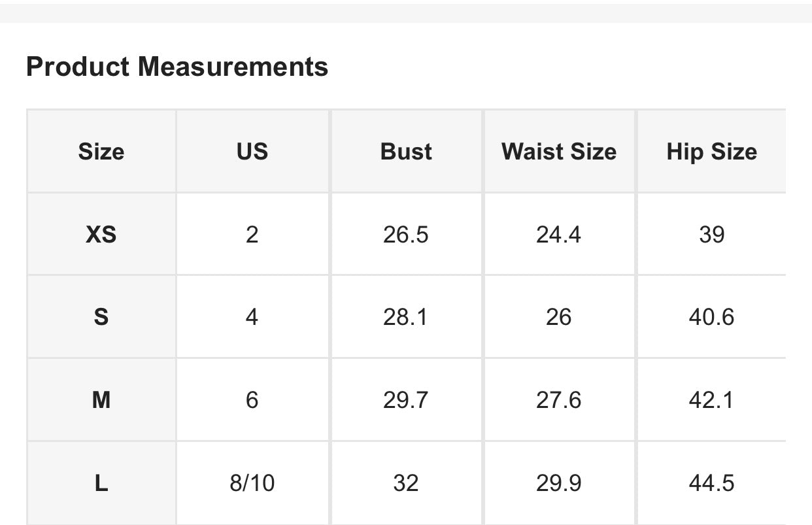Screen dimensions: 812x525
Task: Select the M waist value 27.6
Action: (x=559, y=400)
